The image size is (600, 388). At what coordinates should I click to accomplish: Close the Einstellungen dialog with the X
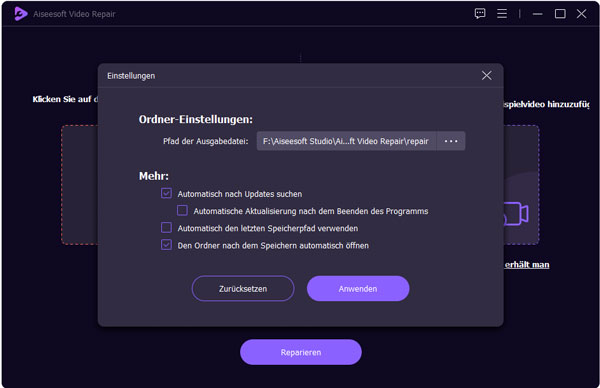[486, 75]
